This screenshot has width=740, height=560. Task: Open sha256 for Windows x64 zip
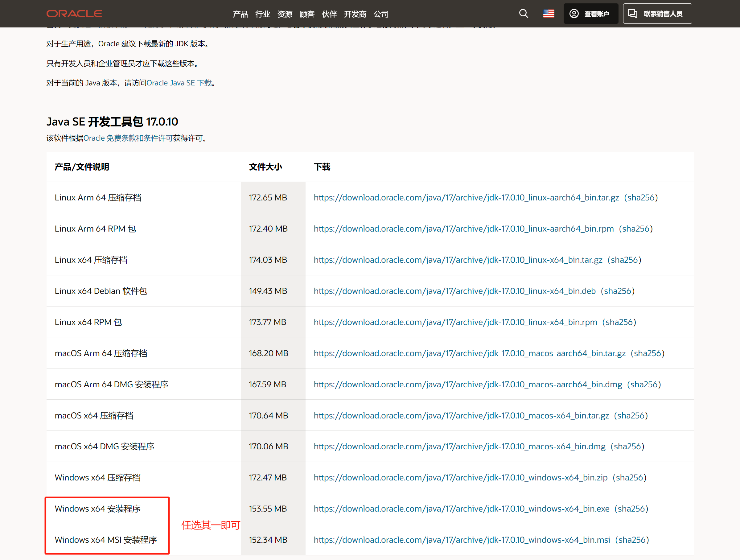pos(629,477)
